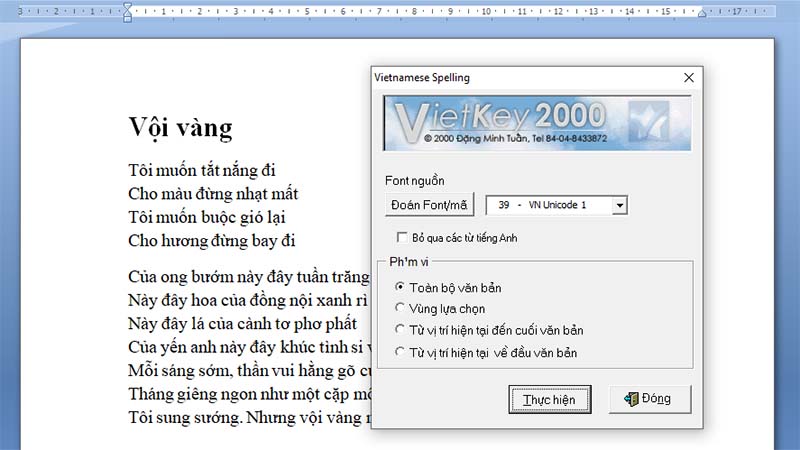Viewport: 800px width, 450px height.
Task: Click the right indent marker on ruler
Action: point(702,13)
